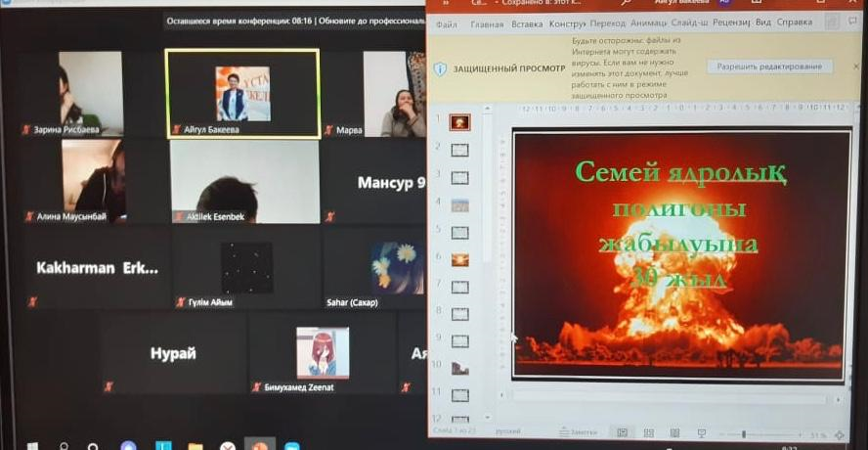Switch to Slide Sorter view
Screen dimensions: 868x450
649,433
